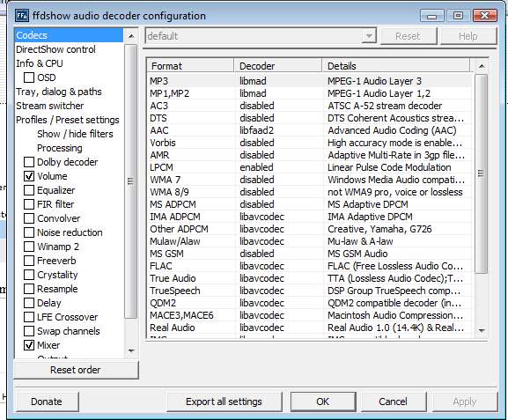508x420 pixels.
Task: Open the default preset dropdown
Action: point(369,36)
